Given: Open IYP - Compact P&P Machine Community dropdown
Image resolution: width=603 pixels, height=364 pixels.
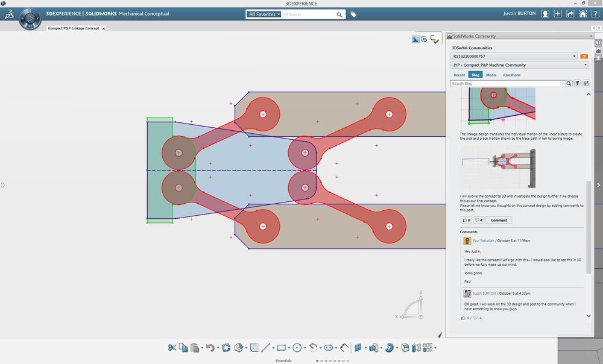Looking at the screenshot, I should click(x=586, y=65).
